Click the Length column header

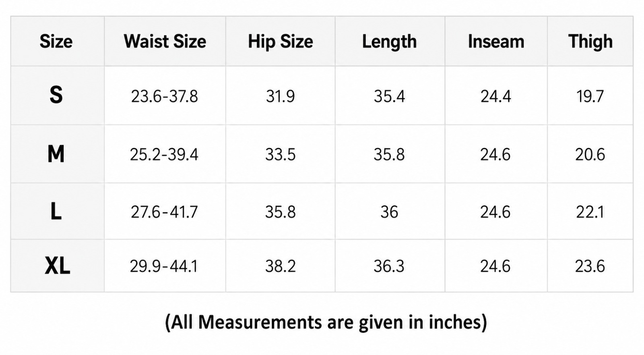pyautogui.click(x=389, y=42)
